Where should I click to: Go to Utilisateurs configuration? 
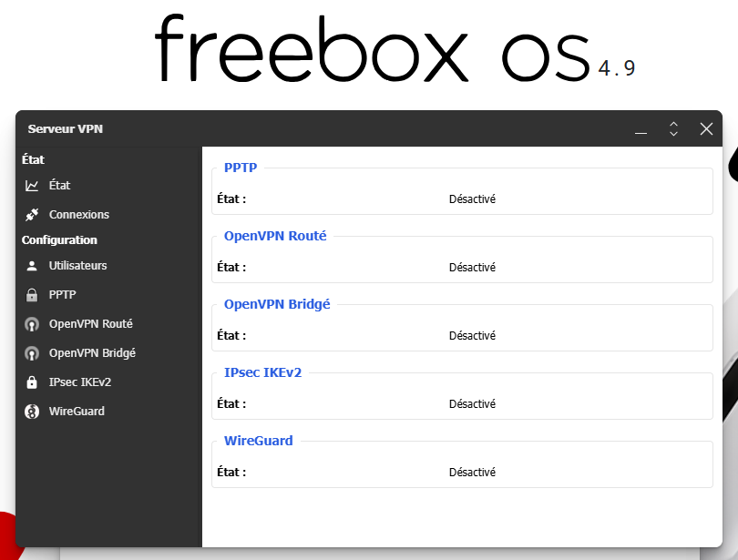click(108, 266)
